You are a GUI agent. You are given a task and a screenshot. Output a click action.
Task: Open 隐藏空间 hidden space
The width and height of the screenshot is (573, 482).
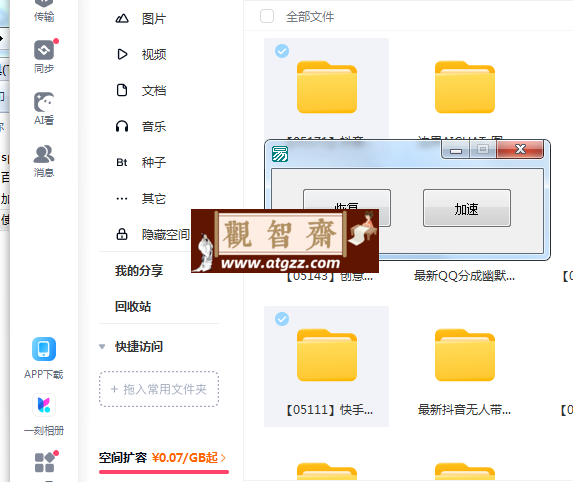[166, 234]
